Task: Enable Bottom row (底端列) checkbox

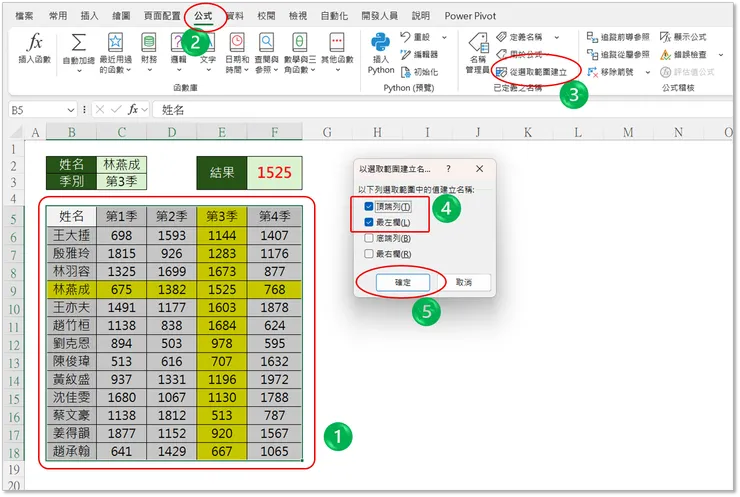Action: (369, 238)
